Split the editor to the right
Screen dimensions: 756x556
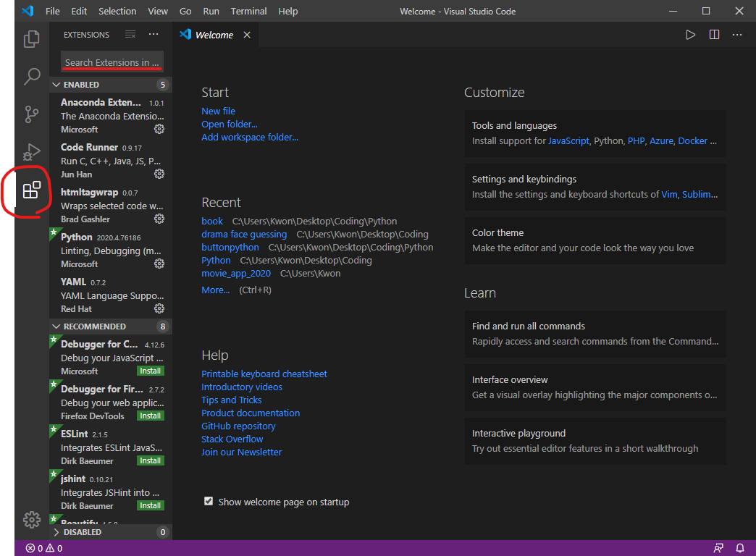714,35
